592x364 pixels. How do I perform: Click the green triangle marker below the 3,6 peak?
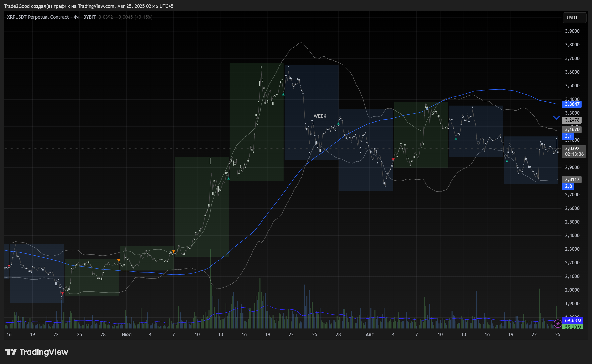[x=283, y=94]
